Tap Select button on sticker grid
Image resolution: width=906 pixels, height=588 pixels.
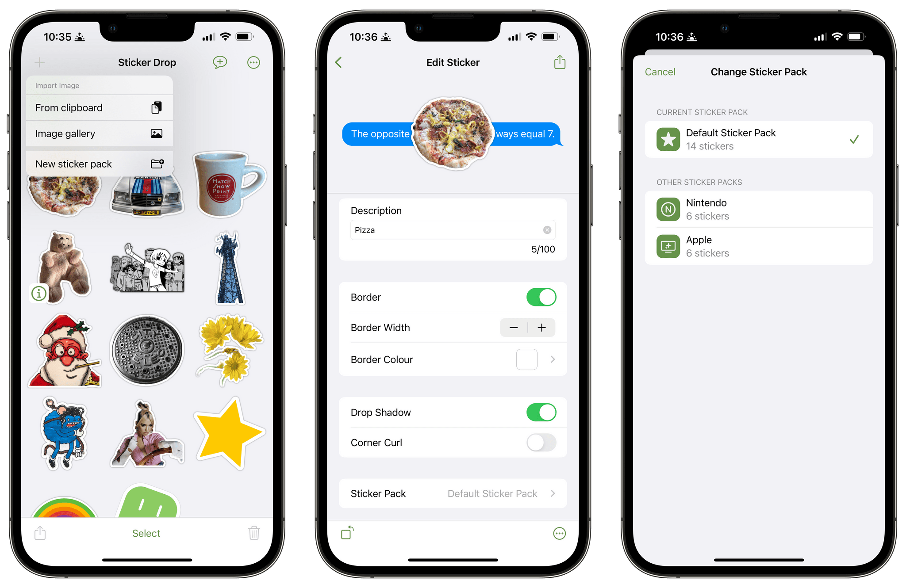point(148,533)
